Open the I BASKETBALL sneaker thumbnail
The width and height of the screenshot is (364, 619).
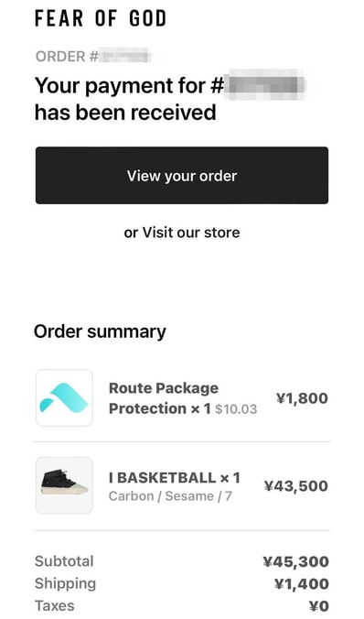(64, 485)
